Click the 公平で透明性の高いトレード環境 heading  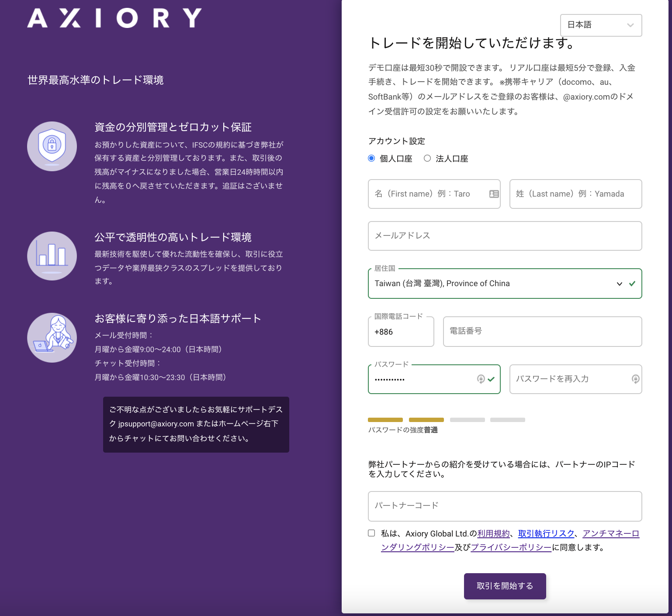click(x=173, y=237)
